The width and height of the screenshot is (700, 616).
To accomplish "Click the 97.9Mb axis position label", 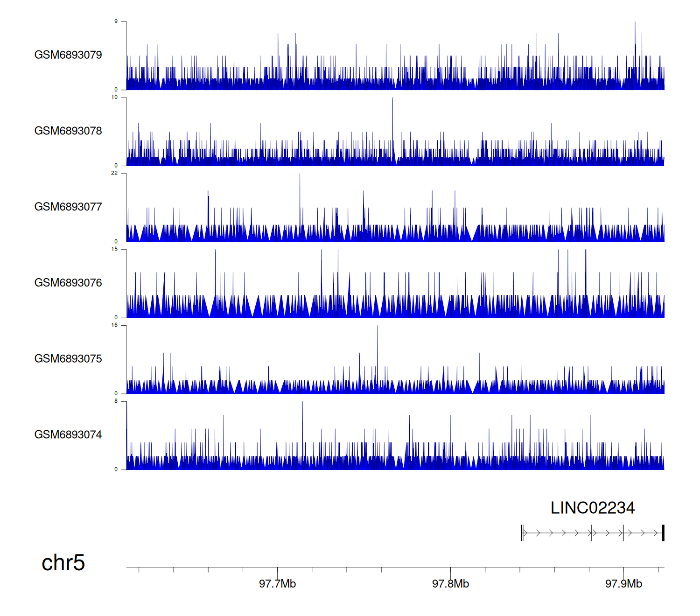I will (x=623, y=584).
